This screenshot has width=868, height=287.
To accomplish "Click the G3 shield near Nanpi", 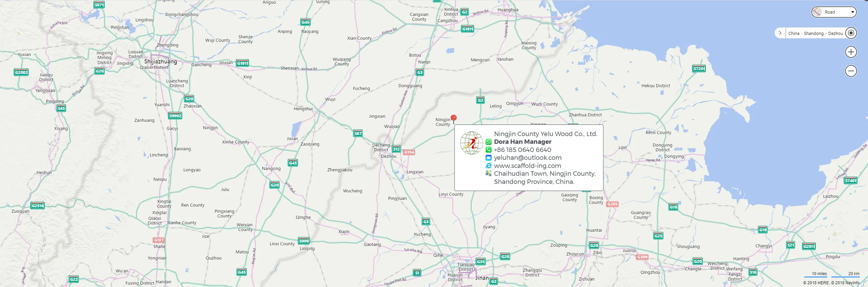I will pos(420,72).
